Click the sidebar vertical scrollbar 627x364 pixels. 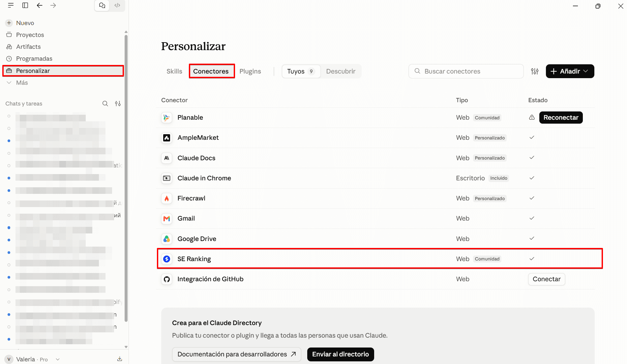126,178
